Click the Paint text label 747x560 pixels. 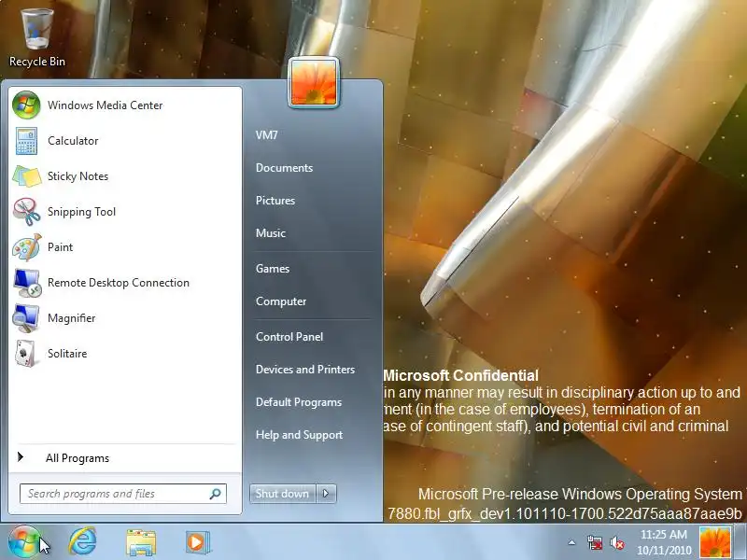point(60,247)
